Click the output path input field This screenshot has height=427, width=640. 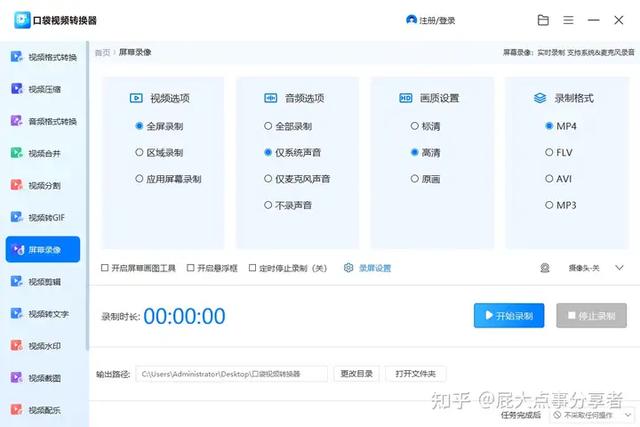(231, 374)
